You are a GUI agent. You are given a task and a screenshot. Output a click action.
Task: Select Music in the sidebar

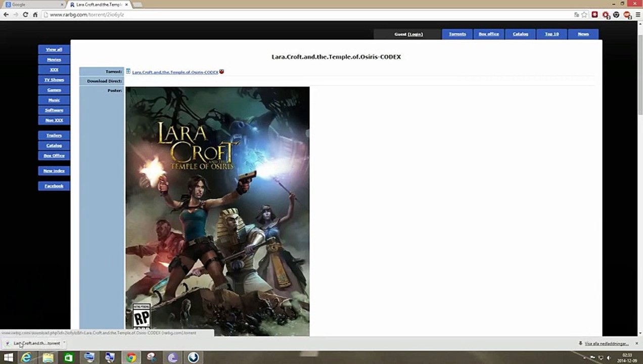pyautogui.click(x=54, y=100)
